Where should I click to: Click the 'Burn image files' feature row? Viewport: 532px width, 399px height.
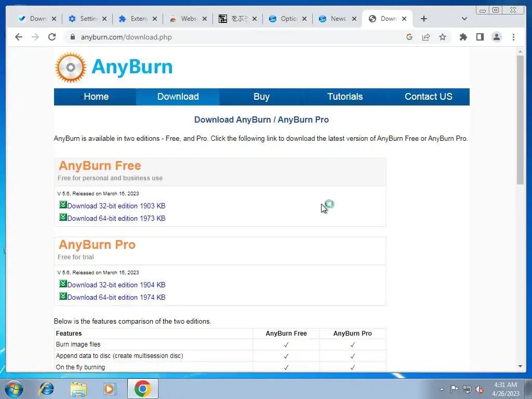220,344
